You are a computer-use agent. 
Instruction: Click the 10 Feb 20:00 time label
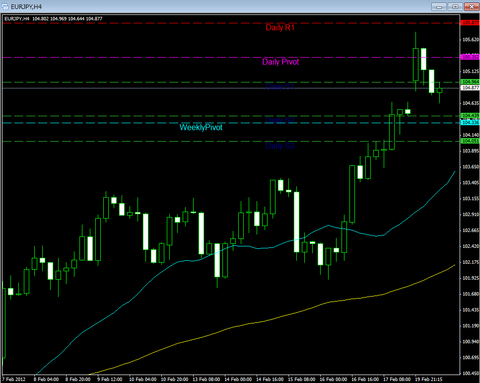click(174, 379)
